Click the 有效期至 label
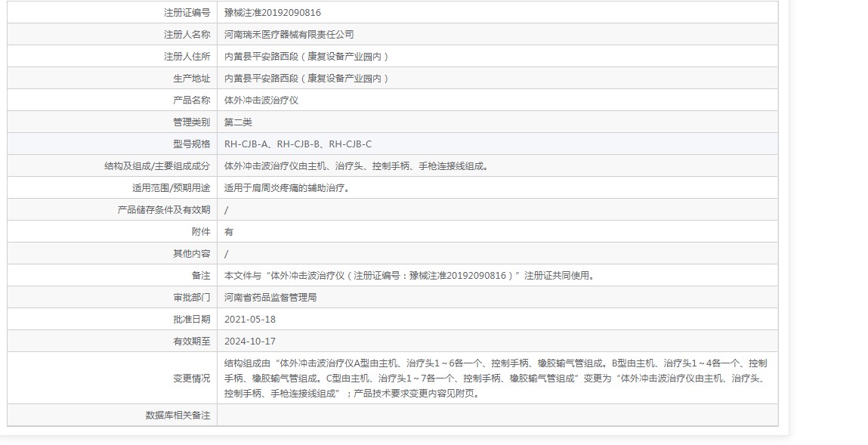This screenshot has height=445, width=868. (x=192, y=341)
